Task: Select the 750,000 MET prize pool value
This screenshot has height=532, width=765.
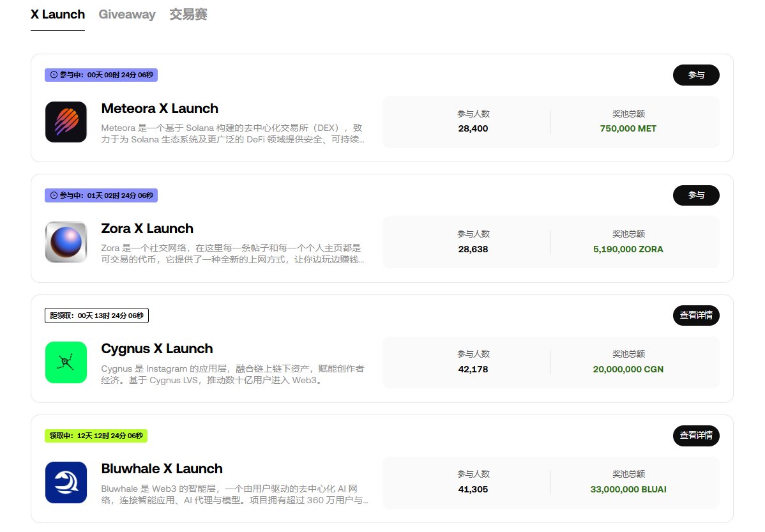Action: click(x=628, y=128)
